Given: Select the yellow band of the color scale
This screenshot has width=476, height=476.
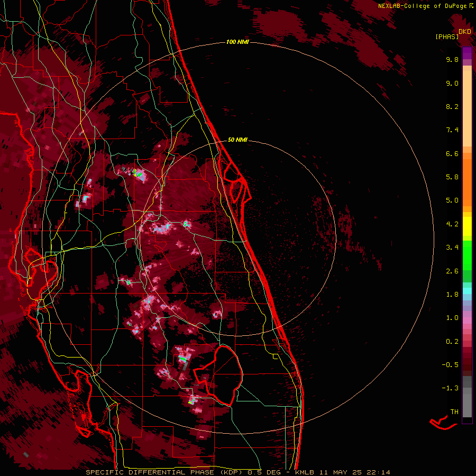Looking at the screenshot, I should 467,226.
